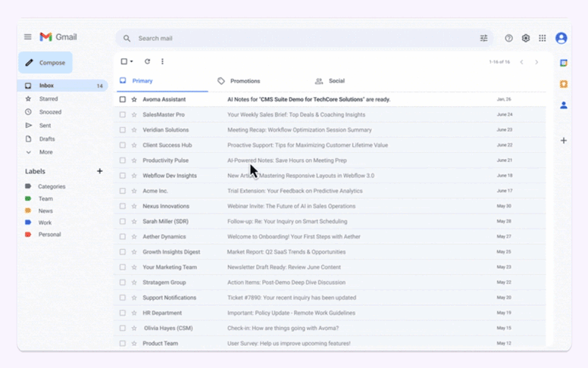
Task: Star the Client Success Hub email
Action: point(134,145)
